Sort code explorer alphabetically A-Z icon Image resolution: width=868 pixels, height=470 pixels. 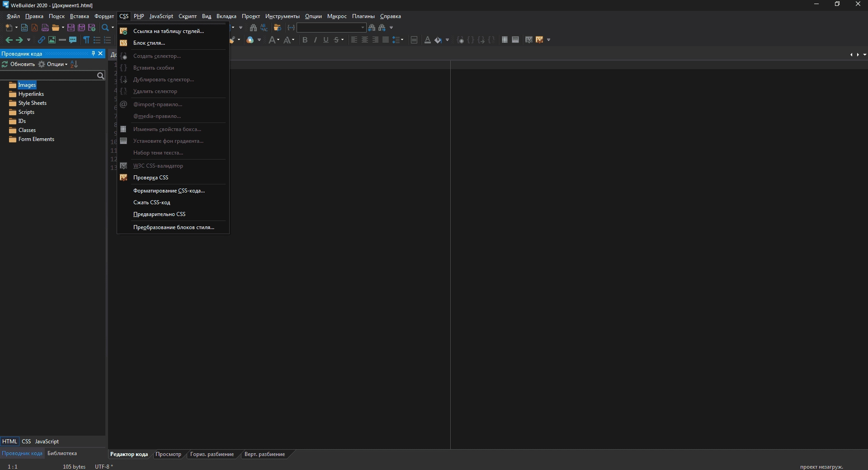(75, 64)
